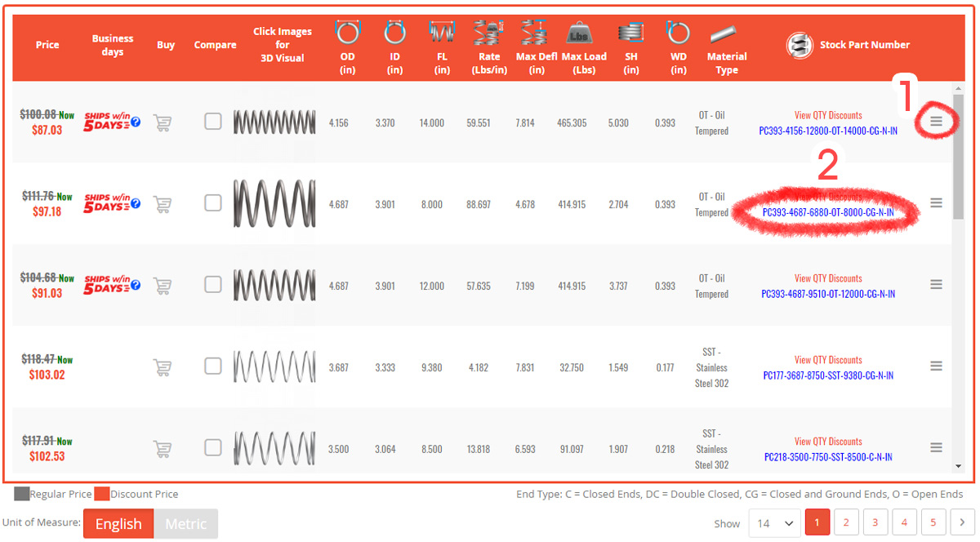
Task: Add the $87.03 spring to cart
Action: [163, 123]
